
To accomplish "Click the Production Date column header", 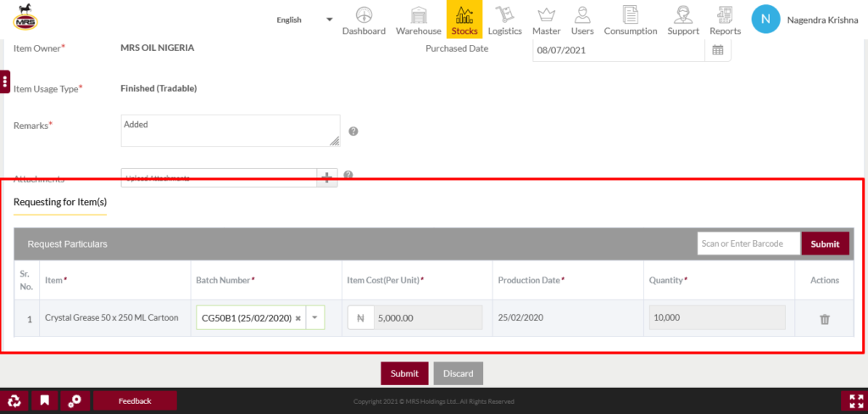I will (x=531, y=280).
